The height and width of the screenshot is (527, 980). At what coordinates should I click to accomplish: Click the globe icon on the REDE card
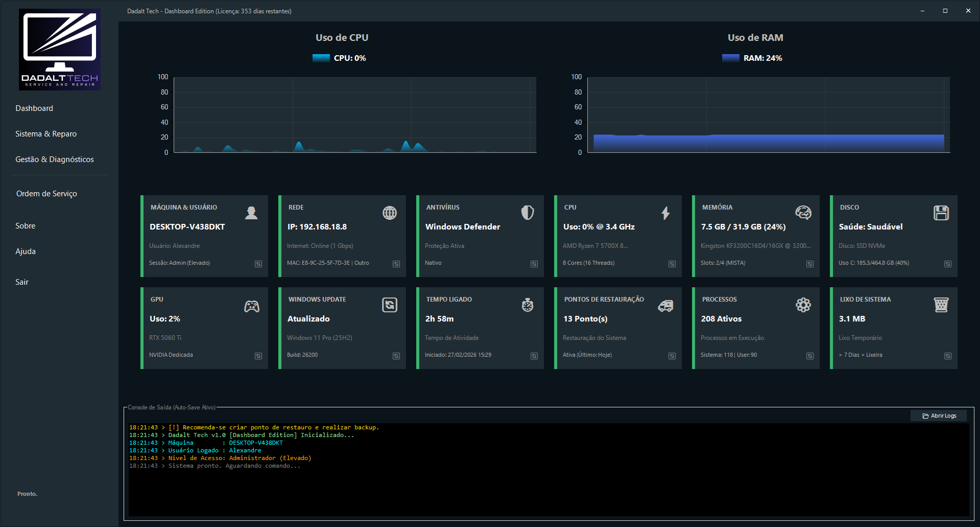pyautogui.click(x=389, y=213)
